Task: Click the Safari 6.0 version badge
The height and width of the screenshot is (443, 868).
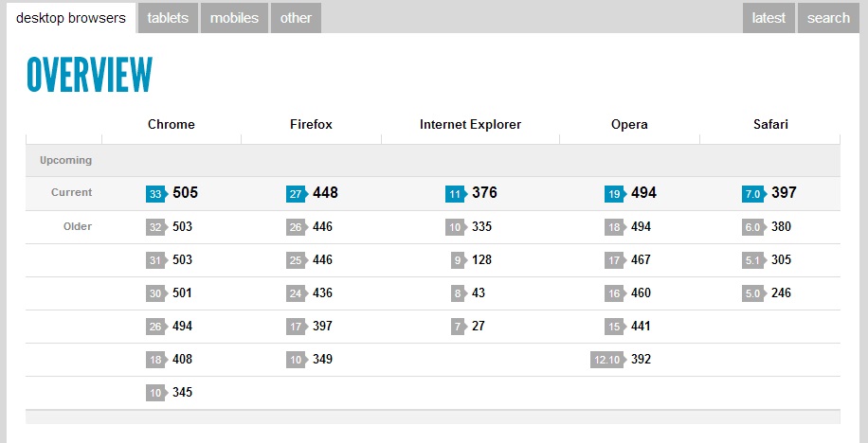Action: (754, 227)
